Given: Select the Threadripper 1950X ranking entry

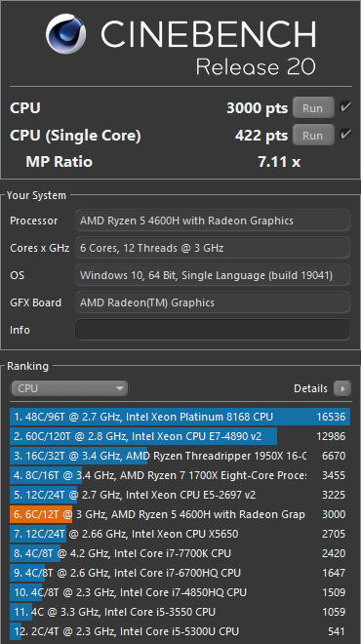Looking at the screenshot, I should [180, 456].
